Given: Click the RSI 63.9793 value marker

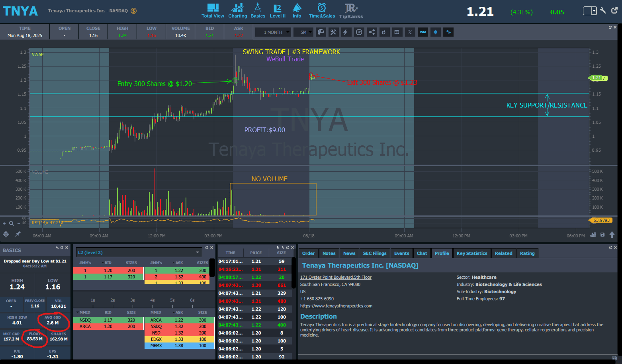Looking at the screenshot, I should 600,220.
